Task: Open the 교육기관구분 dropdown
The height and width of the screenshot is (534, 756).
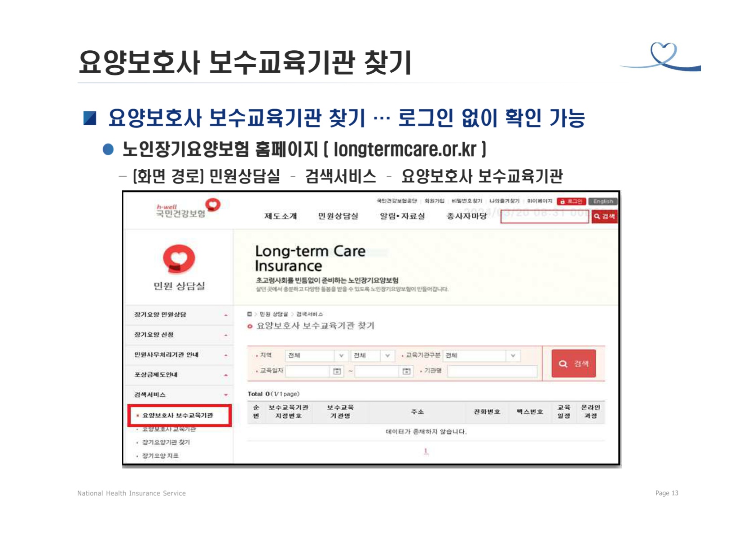Action: 481,355
